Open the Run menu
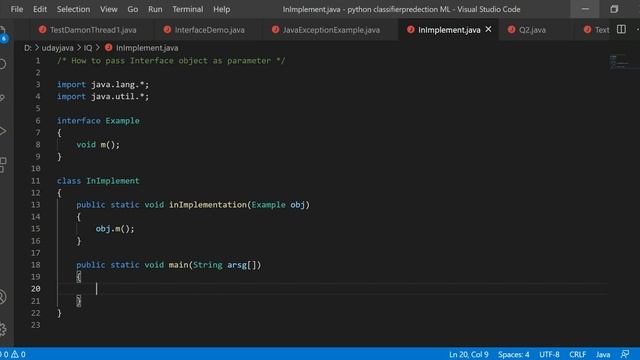This screenshot has width=640, height=360. coord(155,9)
